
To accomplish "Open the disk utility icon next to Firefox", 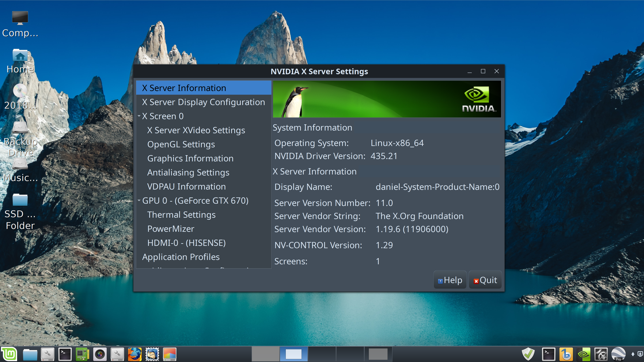I will click(117, 354).
